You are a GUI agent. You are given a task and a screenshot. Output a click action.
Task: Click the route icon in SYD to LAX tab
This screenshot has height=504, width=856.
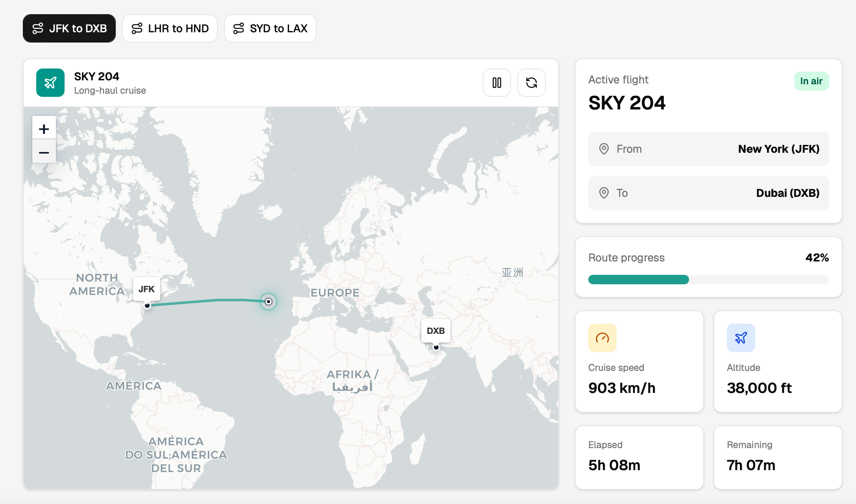pyautogui.click(x=239, y=28)
